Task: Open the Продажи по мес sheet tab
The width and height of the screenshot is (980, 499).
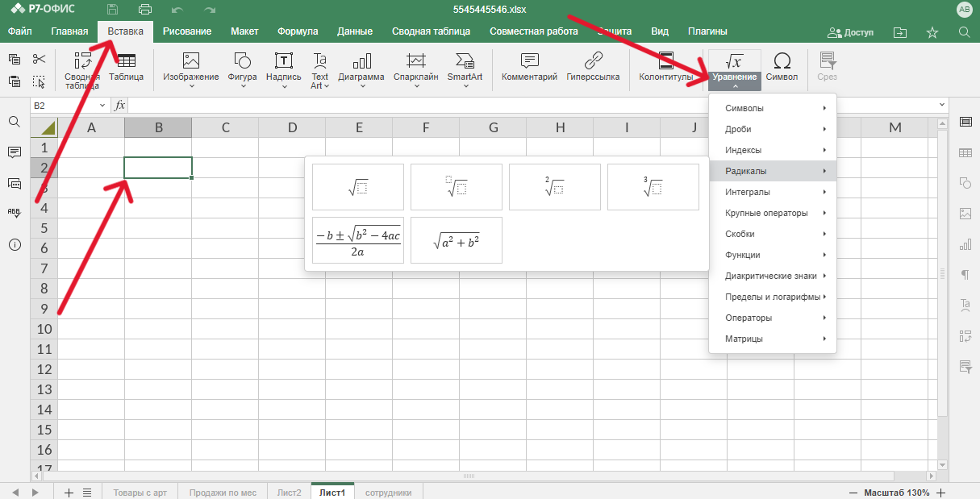Action: 223,493
